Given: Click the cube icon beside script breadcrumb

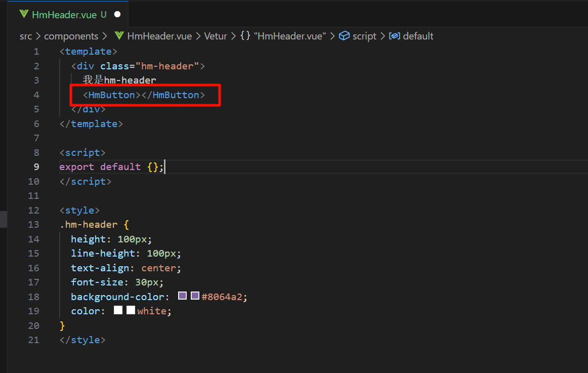Looking at the screenshot, I should pyautogui.click(x=344, y=35).
